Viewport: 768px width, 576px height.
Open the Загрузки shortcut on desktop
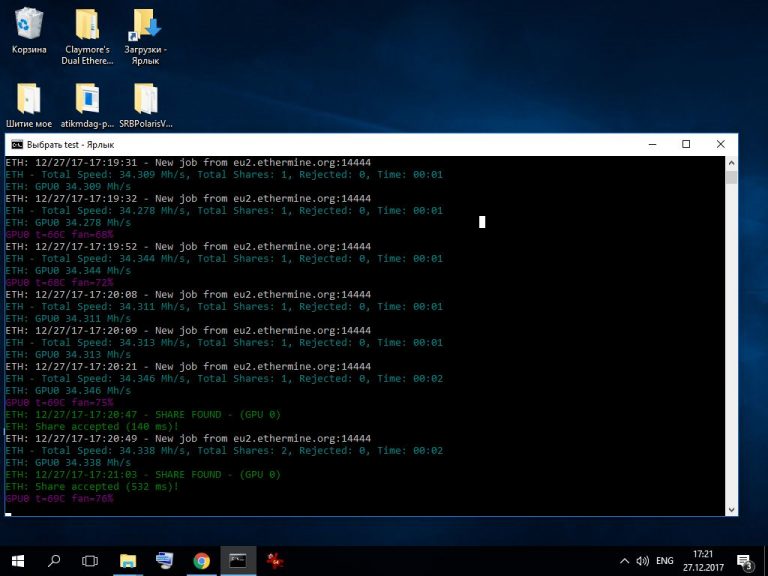[146, 24]
